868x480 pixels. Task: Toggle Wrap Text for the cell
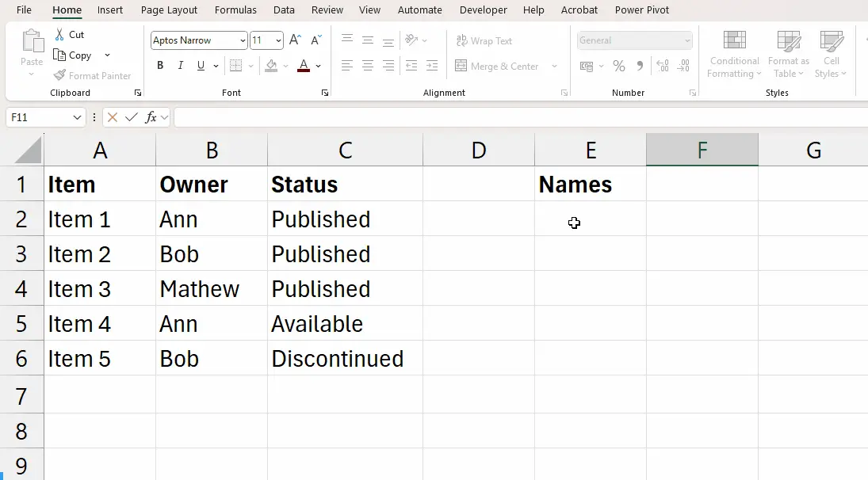pyautogui.click(x=484, y=41)
